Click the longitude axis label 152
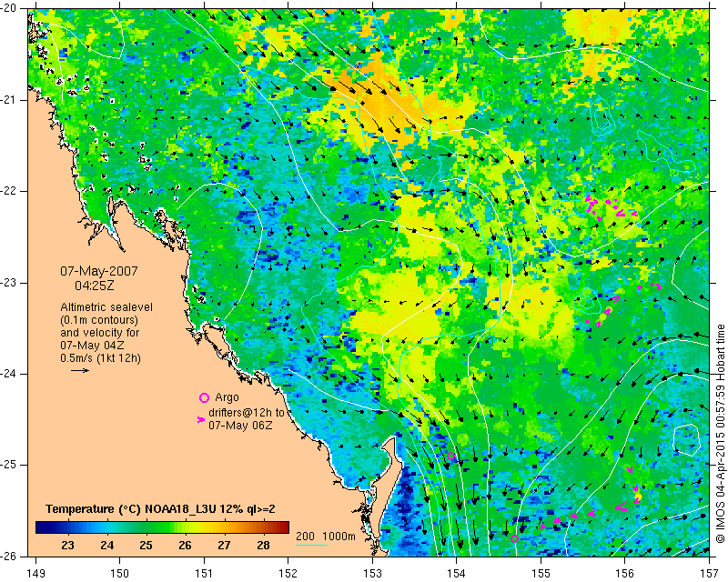 click(288, 574)
